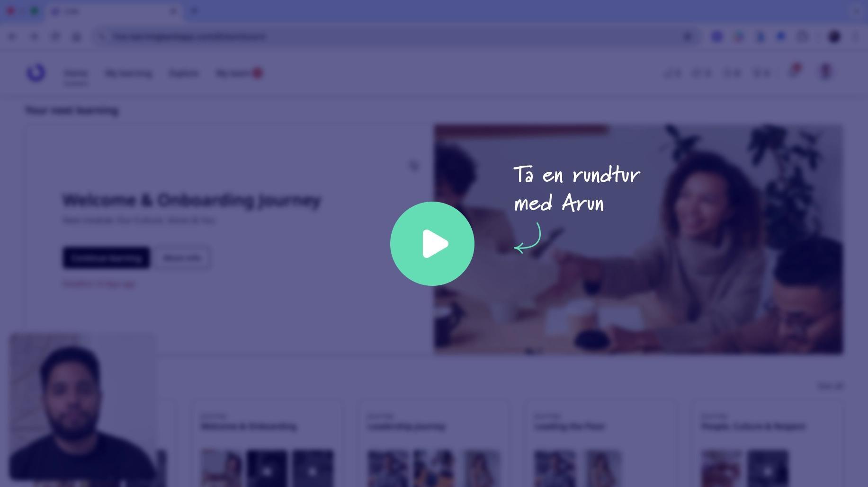The height and width of the screenshot is (487, 868).
Task: Click the browser back arrow
Action: [x=12, y=36]
